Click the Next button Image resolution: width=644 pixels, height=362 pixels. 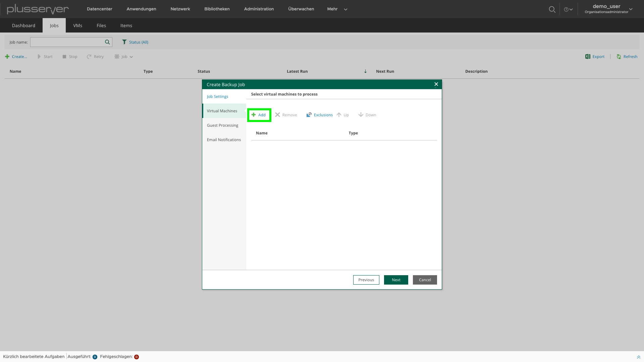(396, 280)
